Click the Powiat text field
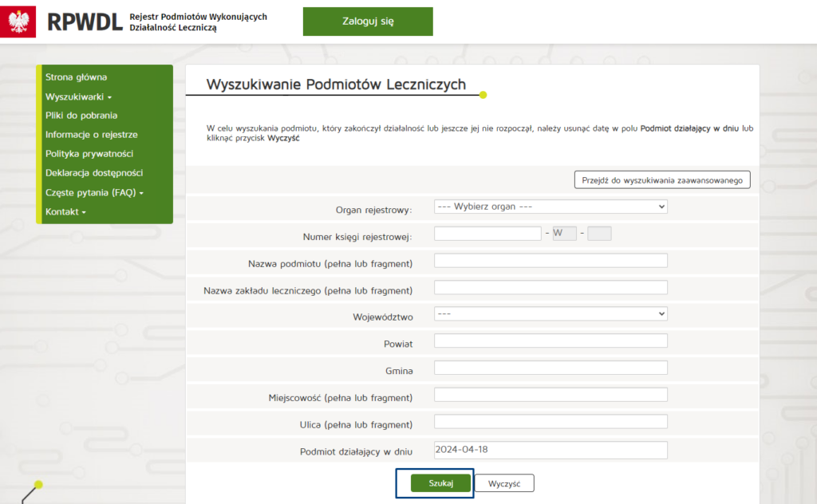This screenshot has width=817, height=504. [551, 341]
